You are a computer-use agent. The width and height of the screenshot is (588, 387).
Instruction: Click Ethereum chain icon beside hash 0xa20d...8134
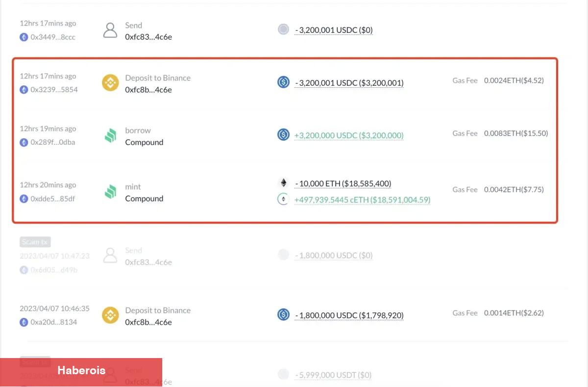click(x=24, y=322)
